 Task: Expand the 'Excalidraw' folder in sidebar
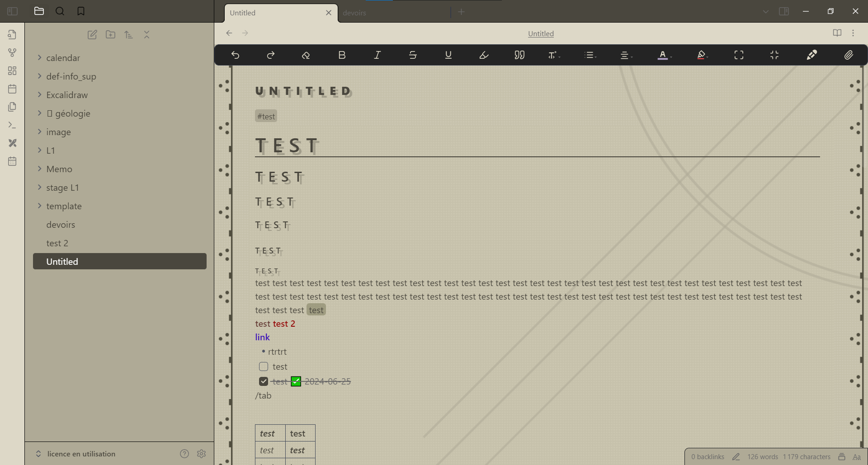39,95
